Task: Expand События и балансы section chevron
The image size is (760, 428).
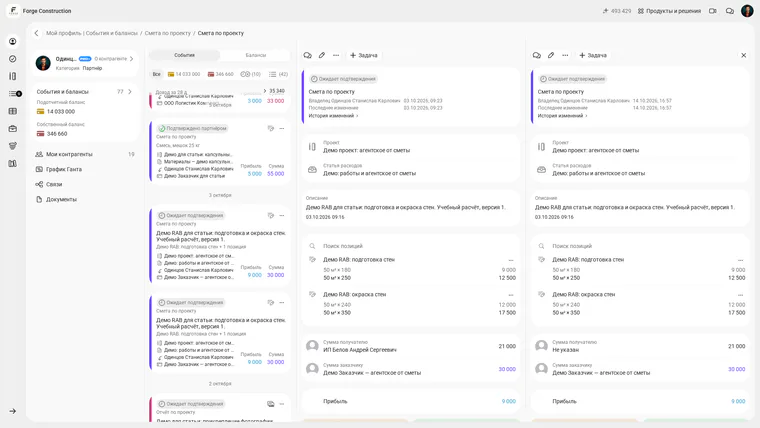Action: [x=130, y=92]
